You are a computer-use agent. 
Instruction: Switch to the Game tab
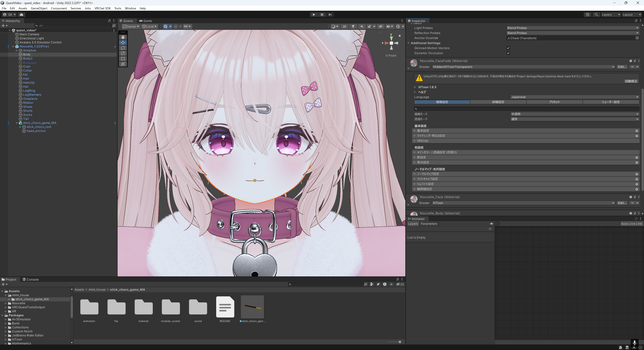tap(146, 21)
